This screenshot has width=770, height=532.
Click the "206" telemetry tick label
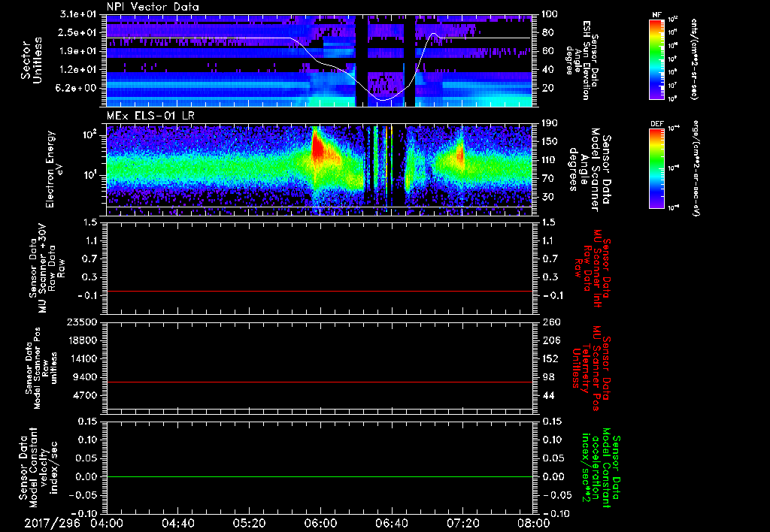tap(550, 340)
